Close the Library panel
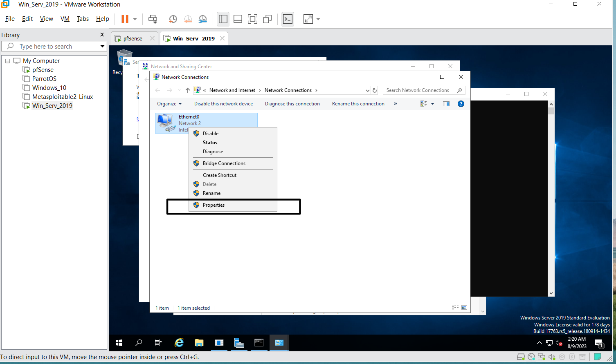 102,35
